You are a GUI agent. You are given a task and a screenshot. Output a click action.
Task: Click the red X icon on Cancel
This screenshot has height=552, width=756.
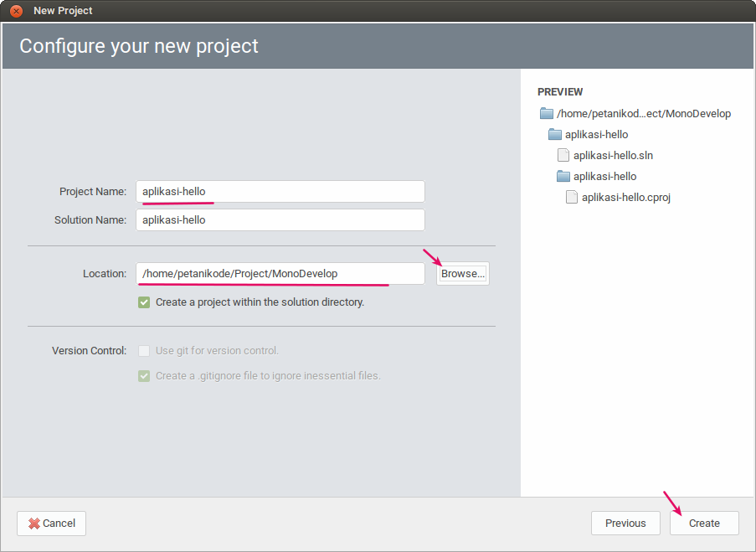click(x=33, y=524)
